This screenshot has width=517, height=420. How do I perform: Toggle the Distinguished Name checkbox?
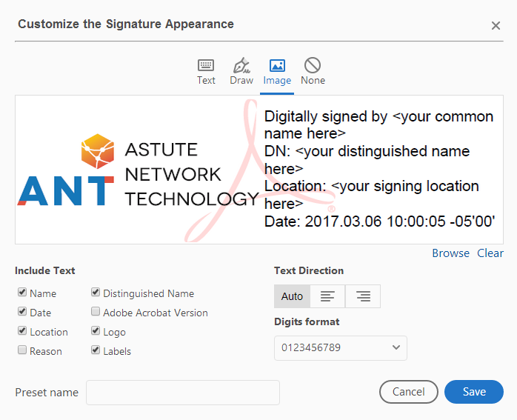[96, 293]
